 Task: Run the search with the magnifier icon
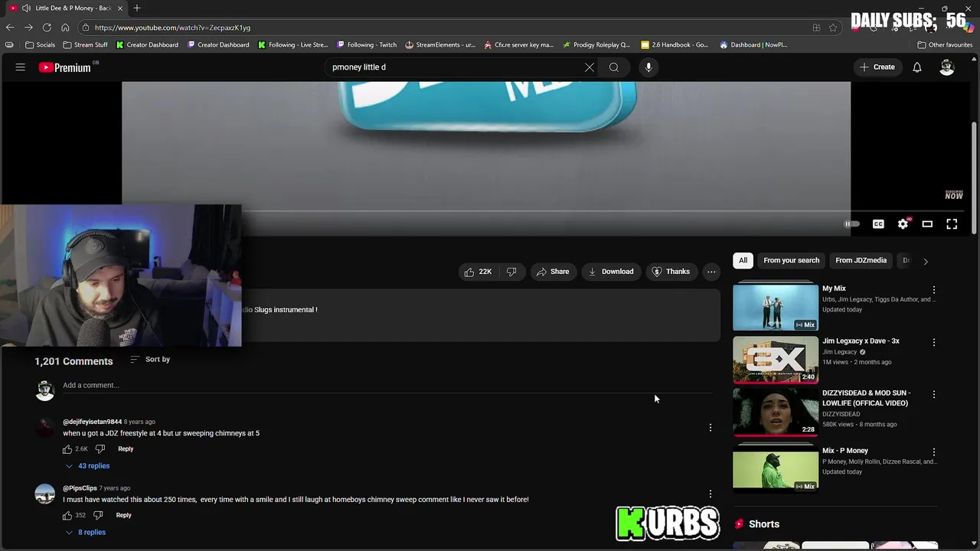pyautogui.click(x=614, y=67)
